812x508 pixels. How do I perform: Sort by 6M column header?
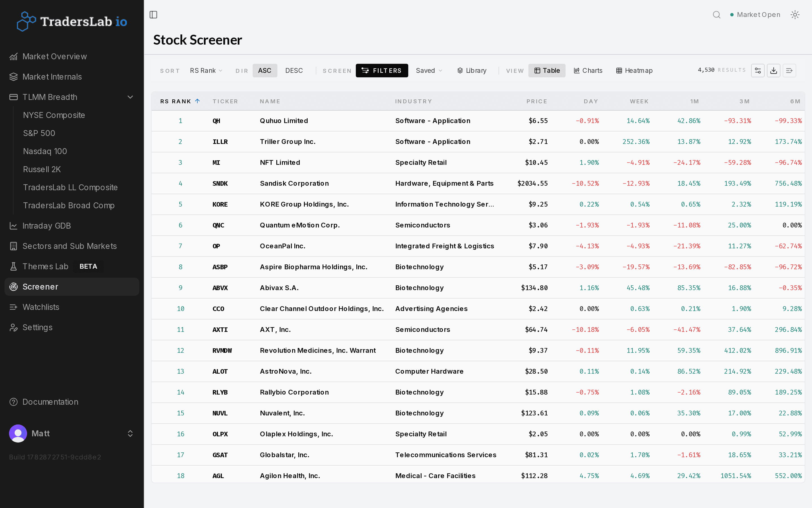(795, 102)
